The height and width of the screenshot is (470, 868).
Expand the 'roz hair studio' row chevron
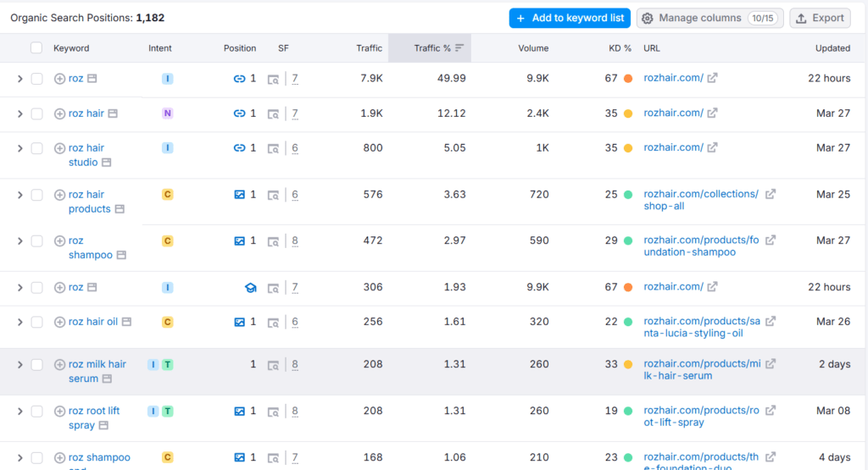[20, 148]
